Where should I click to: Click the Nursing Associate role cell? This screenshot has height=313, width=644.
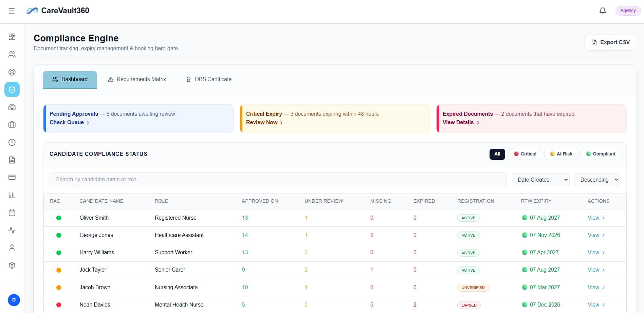pyautogui.click(x=176, y=288)
